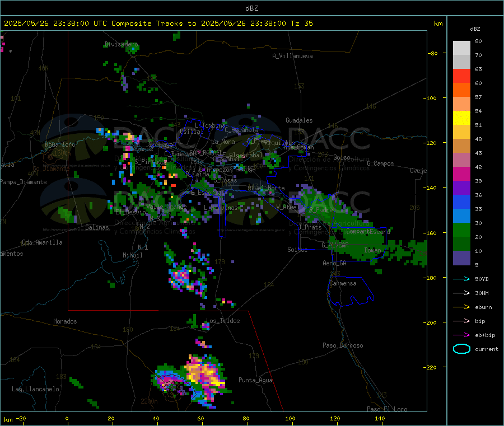Click the -160 tick on the right axis
Viewport: 504px width, 426px height.
point(431,233)
